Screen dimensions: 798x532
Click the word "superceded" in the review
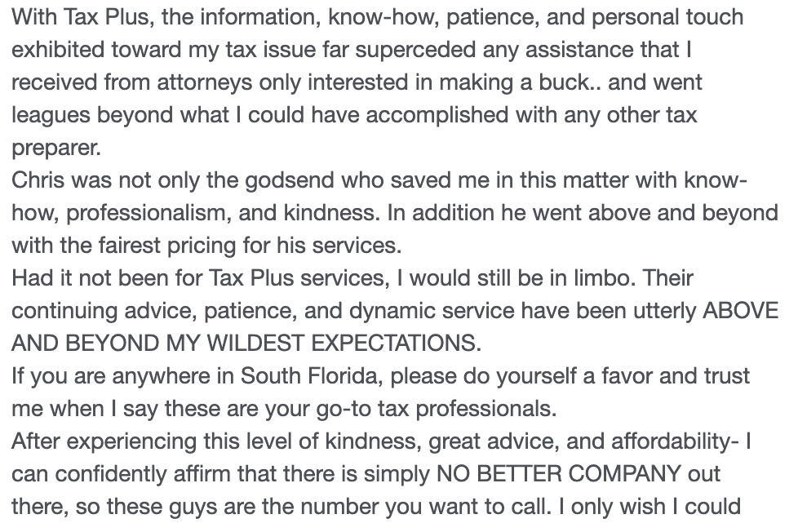click(x=426, y=49)
